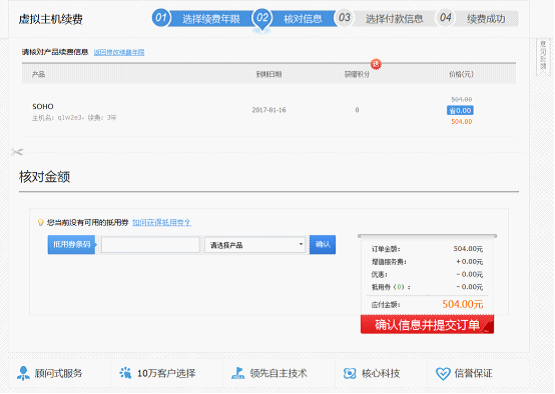Viewport: 555px width, 394px height.
Task: Open the 返回修改续费年限 link
Action: click(119, 52)
